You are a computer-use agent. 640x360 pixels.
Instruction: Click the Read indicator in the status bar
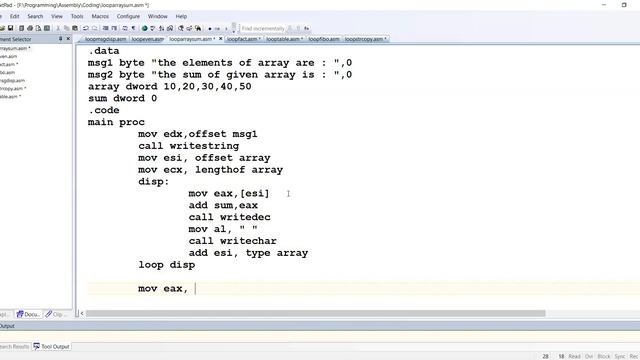pos(574,356)
